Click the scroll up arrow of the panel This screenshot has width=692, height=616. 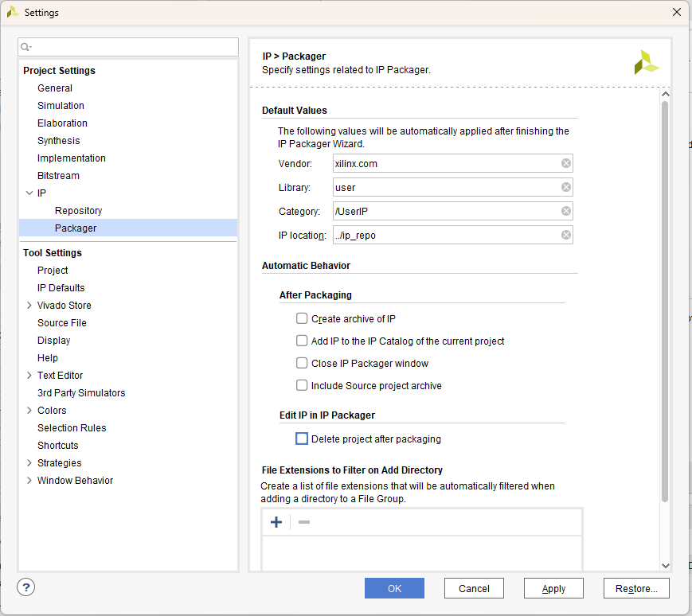(x=666, y=94)
